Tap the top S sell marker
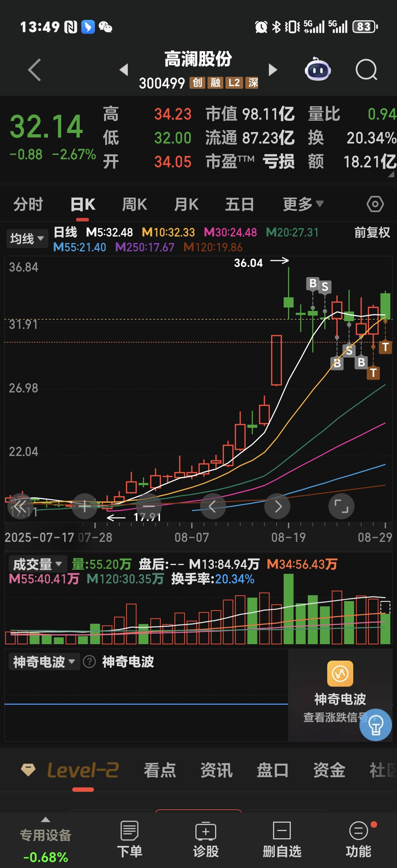This screenshot has width=397, height=868. (x=325, y=287)
